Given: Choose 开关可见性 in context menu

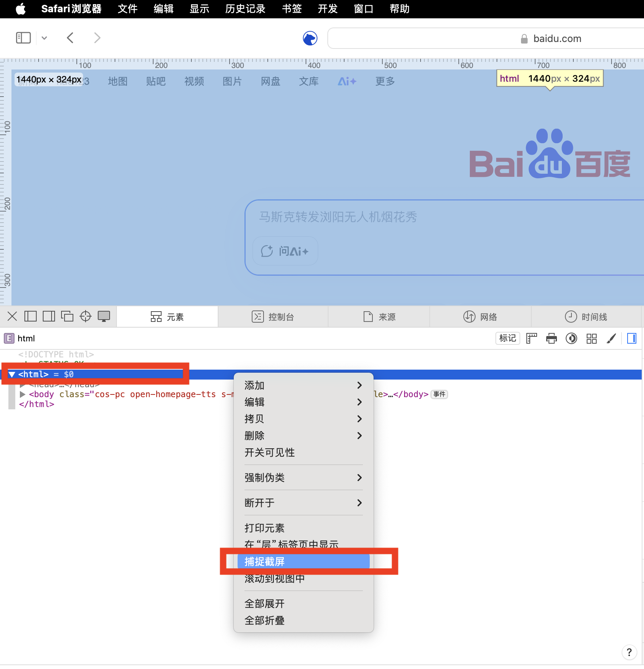Looking at the screenshot, I should click(303, 452).
